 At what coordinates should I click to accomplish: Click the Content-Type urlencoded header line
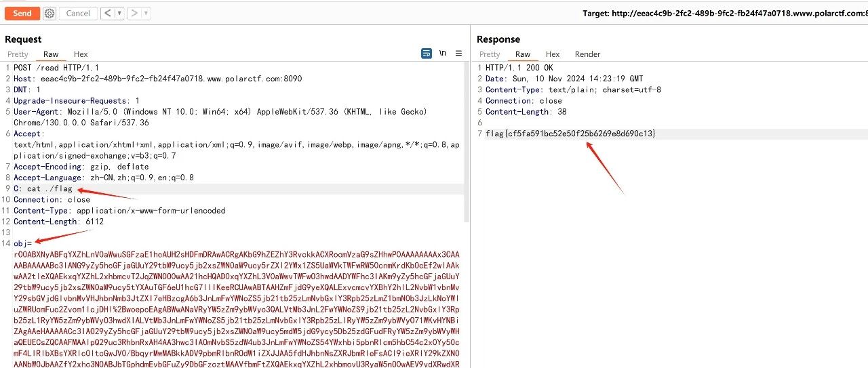[x=119, y=211]
